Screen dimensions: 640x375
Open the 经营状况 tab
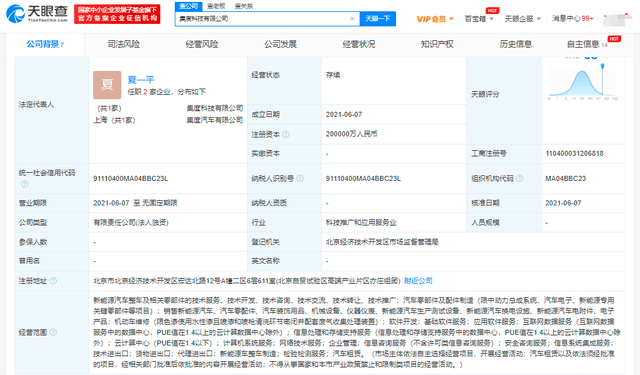click(x=359, y=44)
